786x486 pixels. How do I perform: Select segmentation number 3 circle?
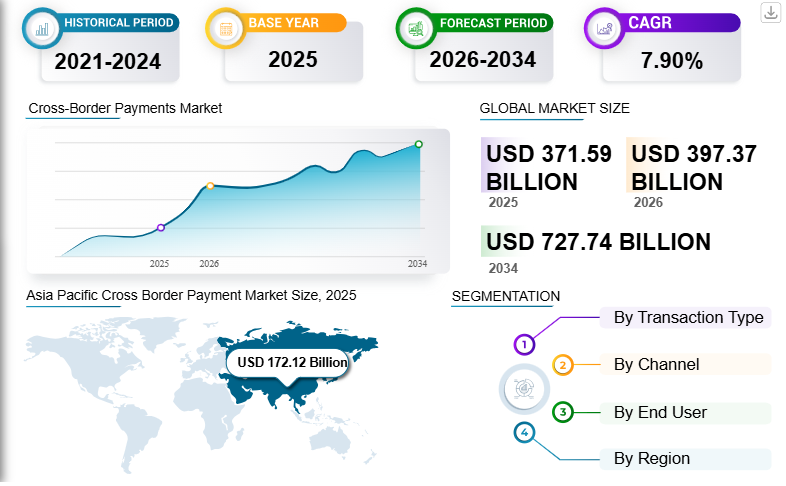point(562,412)
